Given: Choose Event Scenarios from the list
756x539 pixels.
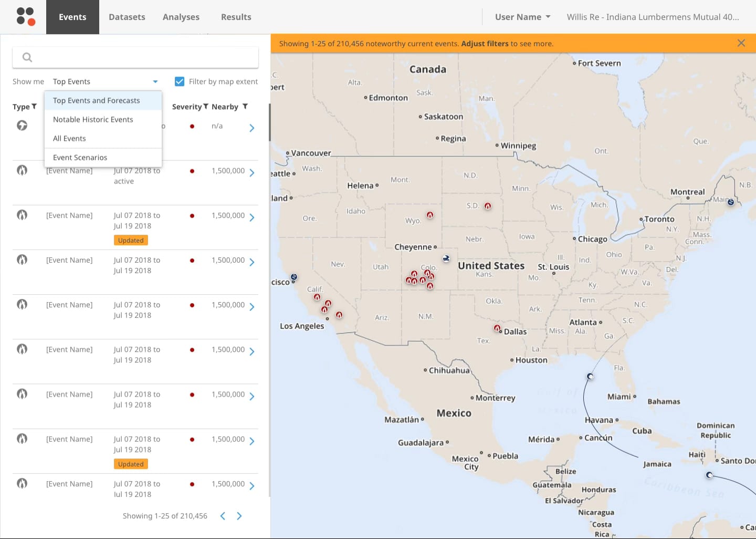Looking at the screenshot, I should click(80, 157).
